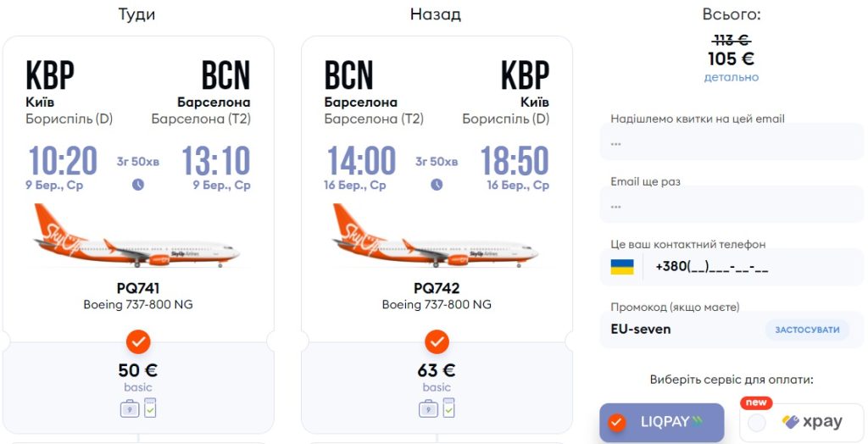Viewport: 868px width, 444px height.
Task: Open the "детально" price breakdown link
Action: [x=731, y=77]
